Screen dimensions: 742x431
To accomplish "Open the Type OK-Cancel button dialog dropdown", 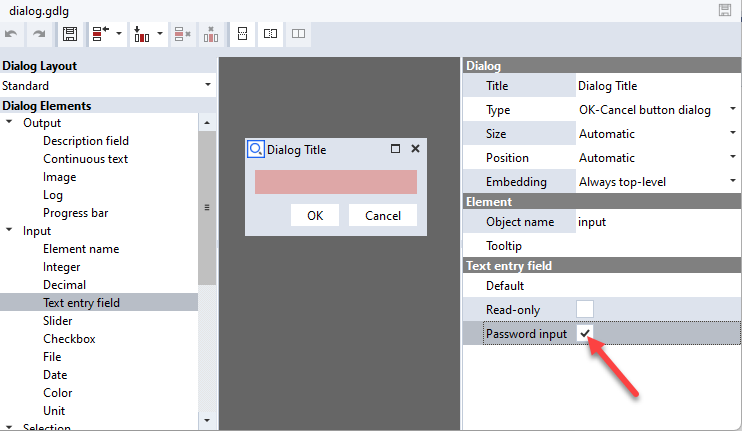I will point(732,109).
